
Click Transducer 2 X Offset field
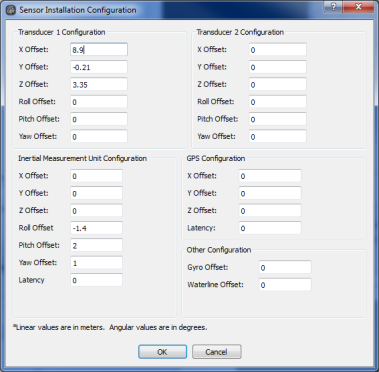(x=278, y=50)
